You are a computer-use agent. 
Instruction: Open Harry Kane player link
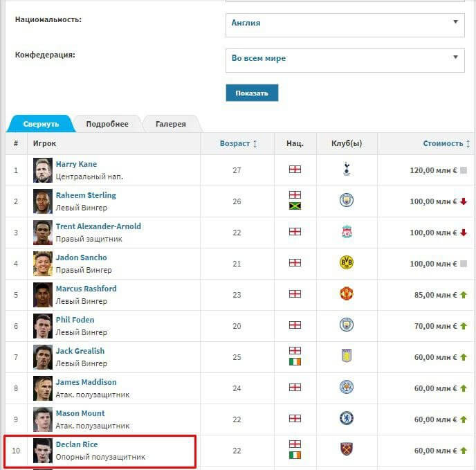pyautogui.click(x=76, y=164)
